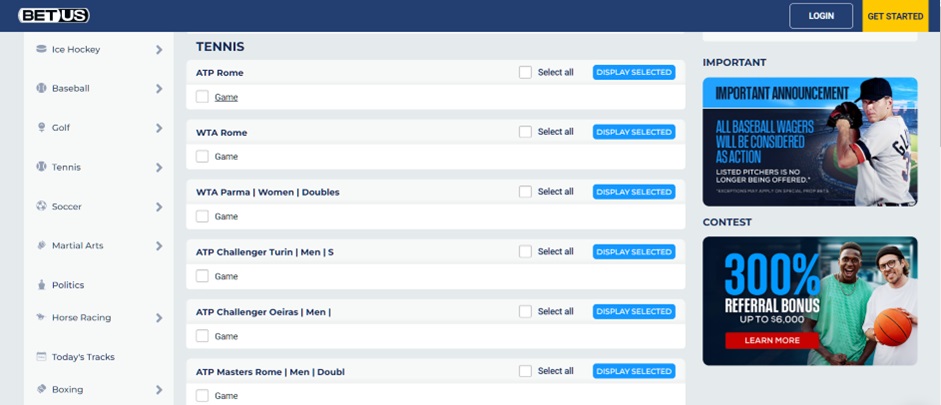The width and height of the screenshot is (941, 405).
Task: Click the Boxing glove icon in sidebar
Action: pos(41,389)
